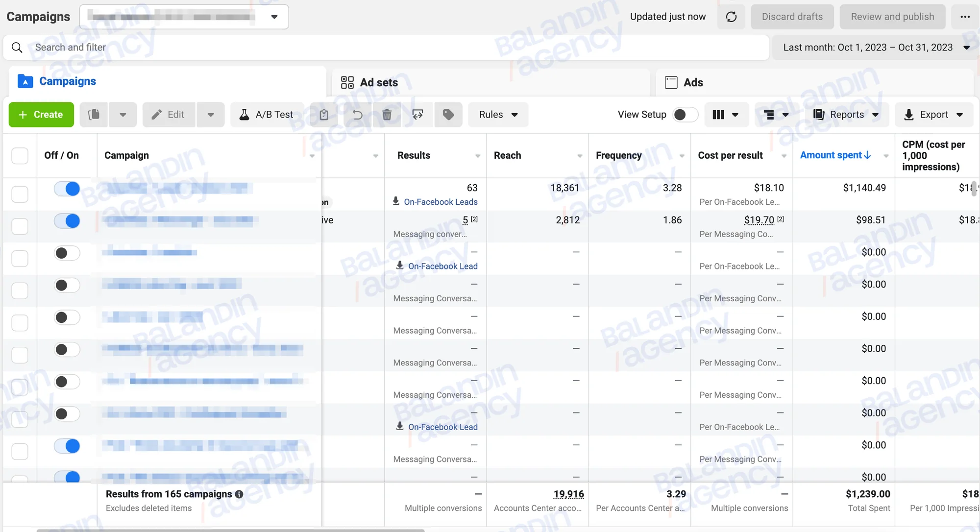Open the columns layout icon menu
Viewport: 980px width, 532px height.
726,115
